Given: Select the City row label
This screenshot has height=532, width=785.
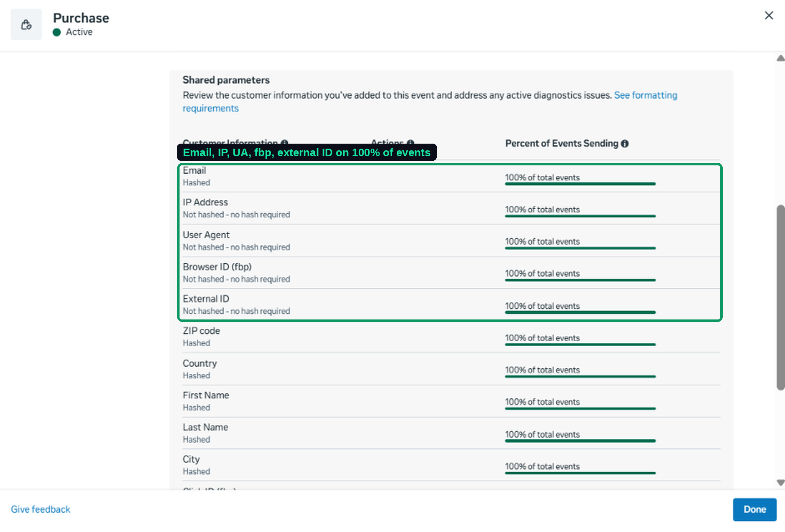Looking at the screenshot, I should [191, 459].
